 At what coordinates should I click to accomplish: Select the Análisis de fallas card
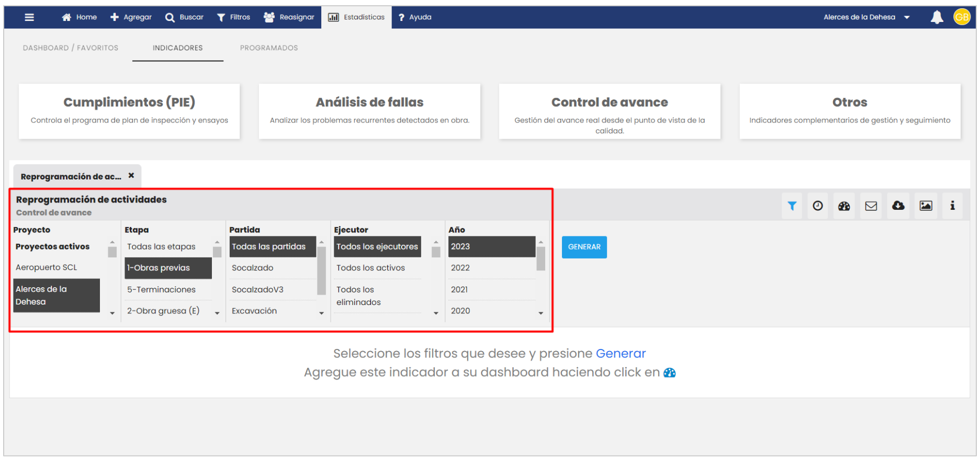pos(369,111)
